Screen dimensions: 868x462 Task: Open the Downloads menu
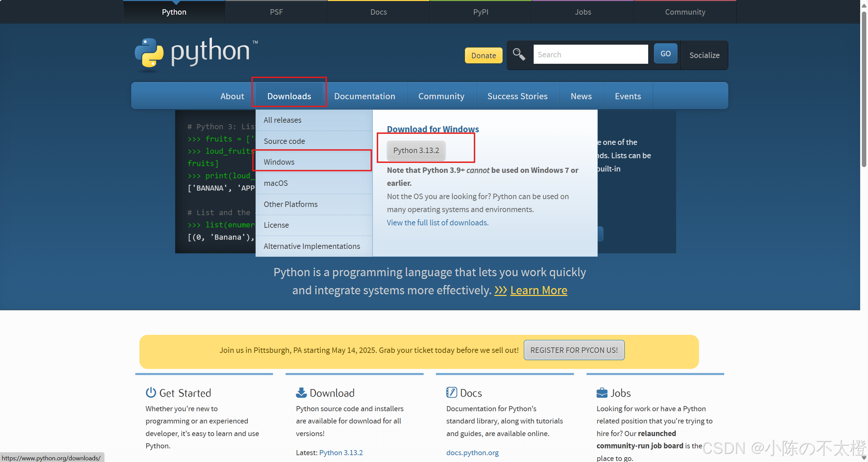tap(289, 96)
